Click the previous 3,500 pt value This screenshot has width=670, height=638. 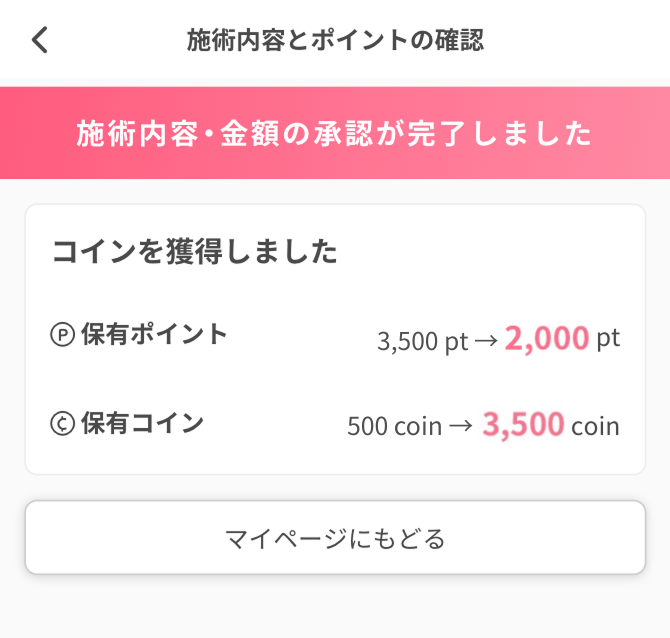(x=422, y=341)
